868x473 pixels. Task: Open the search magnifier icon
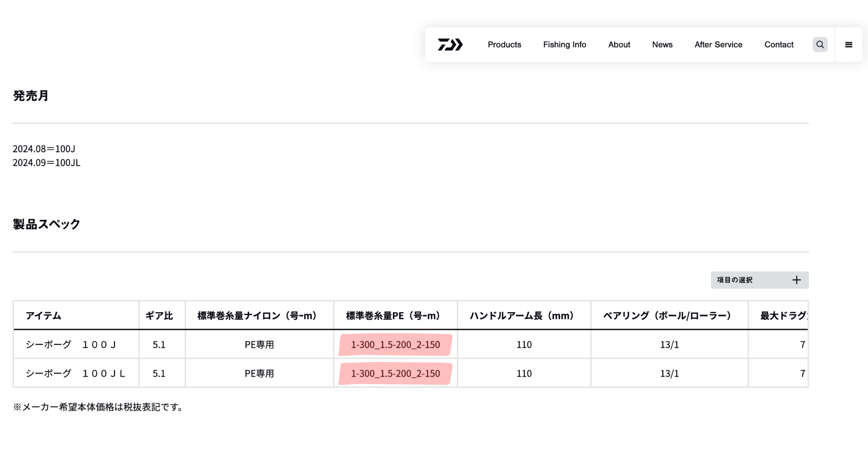point(820,45)
